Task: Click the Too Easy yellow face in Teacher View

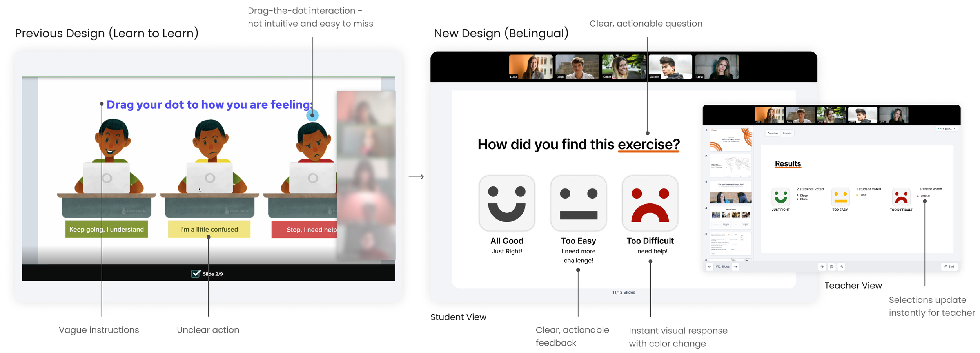Action: tap(840, 197)
